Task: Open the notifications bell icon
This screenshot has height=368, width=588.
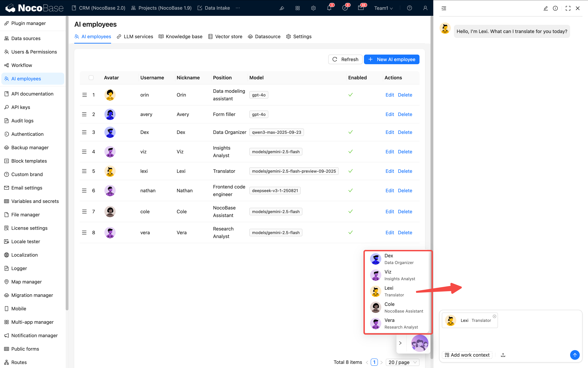Action: 329,8
